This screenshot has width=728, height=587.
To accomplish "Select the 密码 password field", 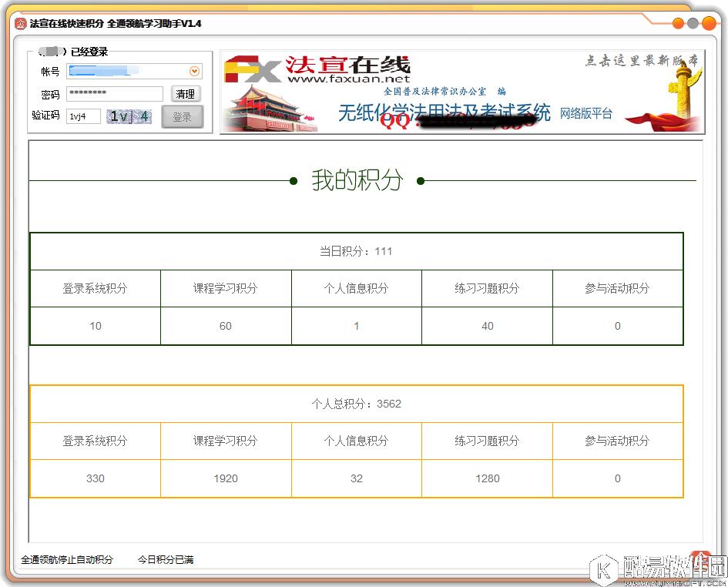I will click(x=116, y=93).
